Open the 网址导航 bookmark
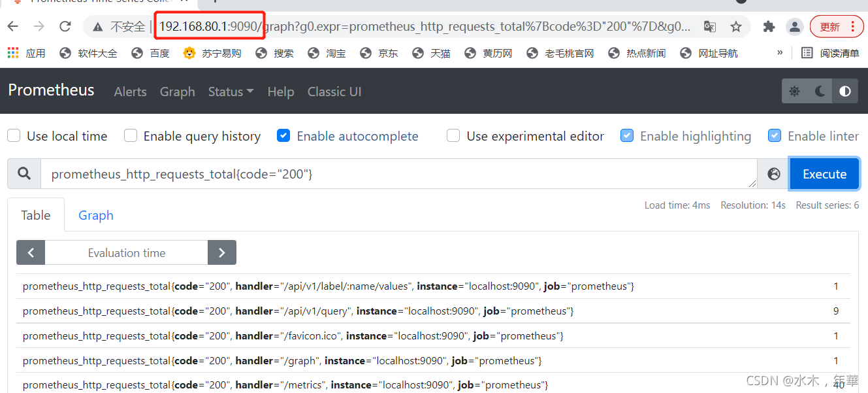 (709, 53)
